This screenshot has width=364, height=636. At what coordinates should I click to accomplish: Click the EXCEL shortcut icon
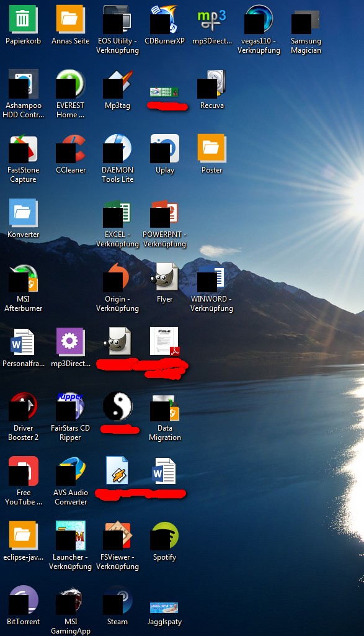pos(117,213)
